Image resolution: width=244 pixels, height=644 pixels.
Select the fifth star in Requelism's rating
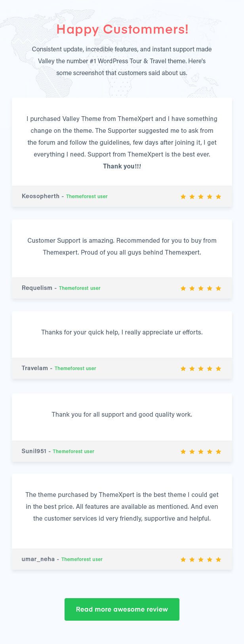click(x=218, y=288)
